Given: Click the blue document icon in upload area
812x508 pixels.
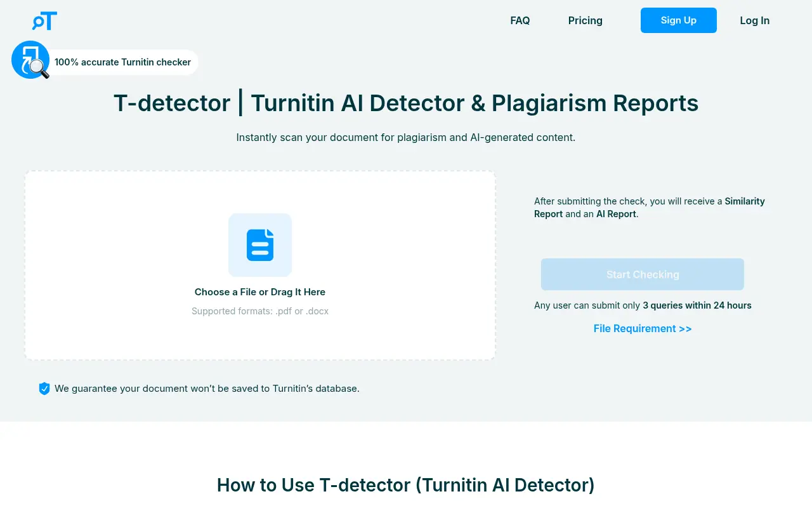Looking at the screenshot, I should (x=260, y=245).
